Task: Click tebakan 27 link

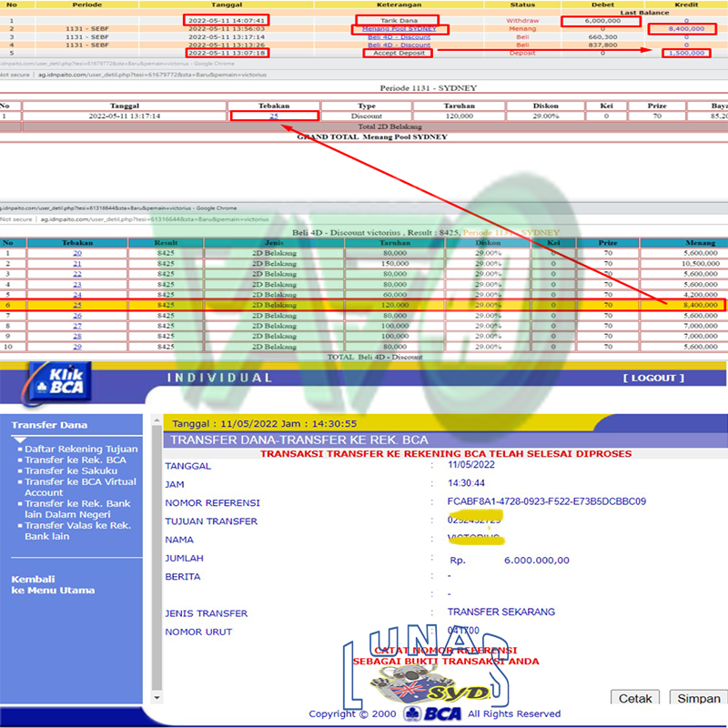Action: [x=77, y=326]
